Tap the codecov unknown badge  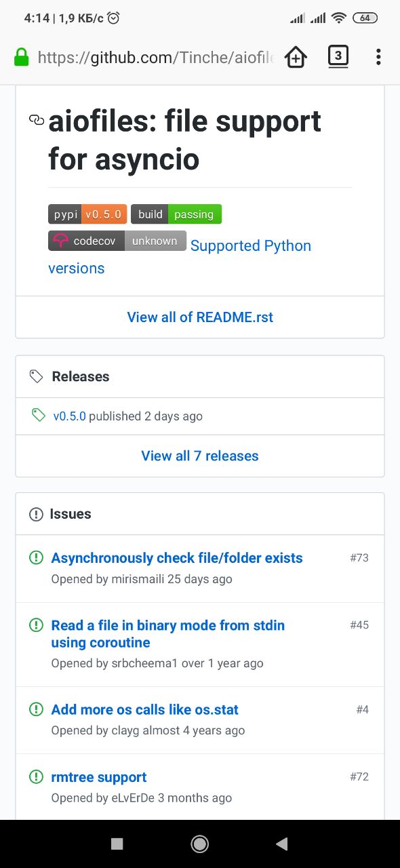tap(117, 241)
